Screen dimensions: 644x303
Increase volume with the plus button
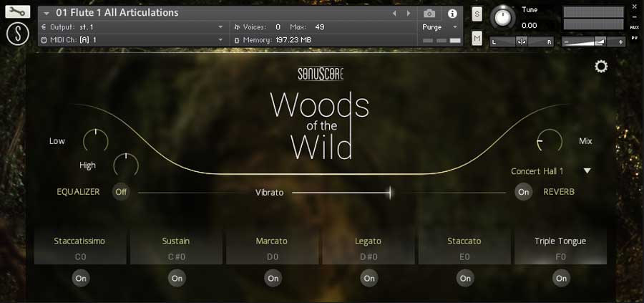620,42
